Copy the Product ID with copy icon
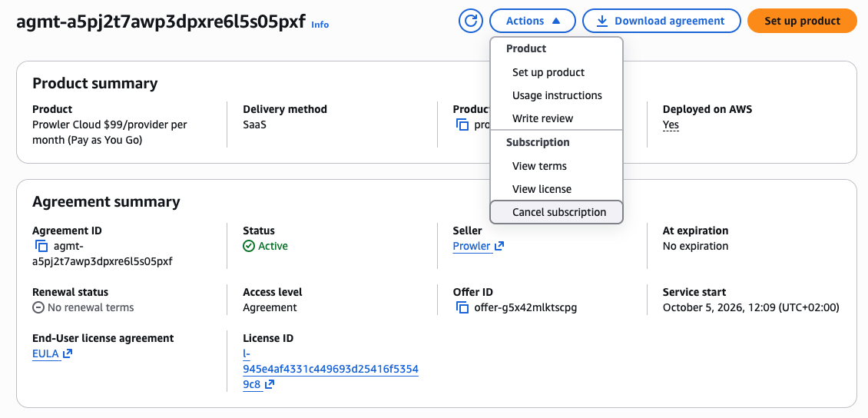Screen dimensions: 868x418 click(462, 124)
